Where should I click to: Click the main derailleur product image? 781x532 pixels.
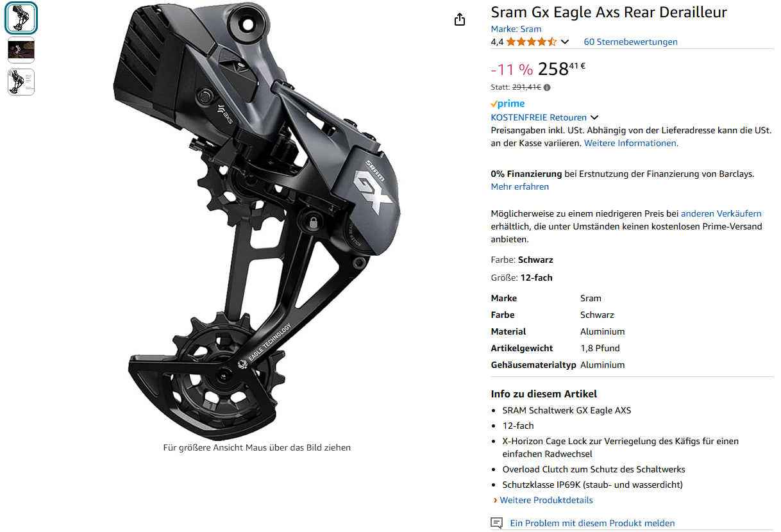point(256,218)
